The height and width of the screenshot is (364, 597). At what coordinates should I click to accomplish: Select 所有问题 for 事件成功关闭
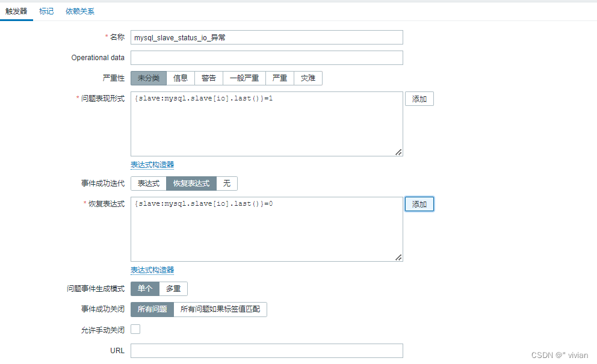152,309
